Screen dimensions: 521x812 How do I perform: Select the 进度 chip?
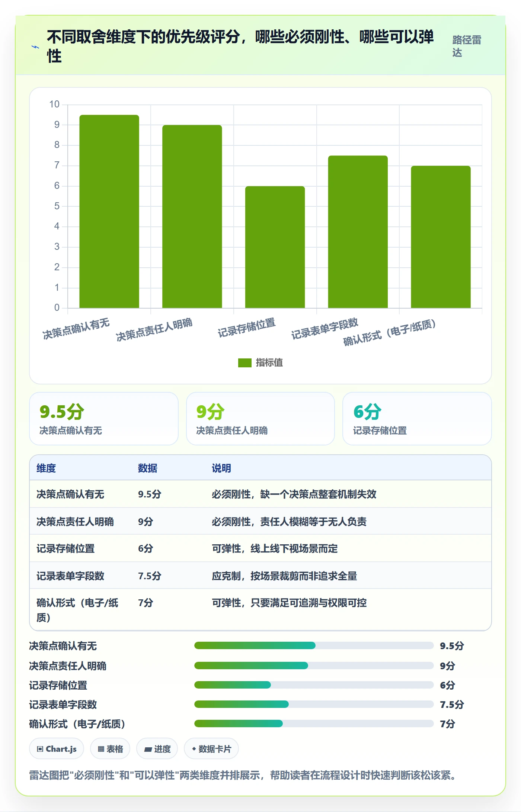tap(157, 749)
